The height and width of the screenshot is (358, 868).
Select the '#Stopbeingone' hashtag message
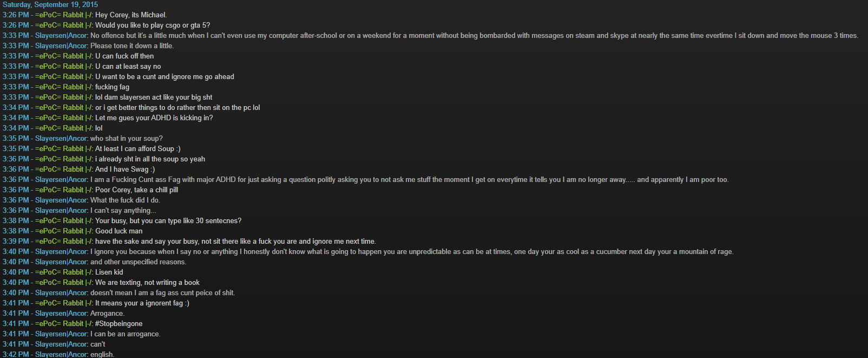(x=119, y=323)
